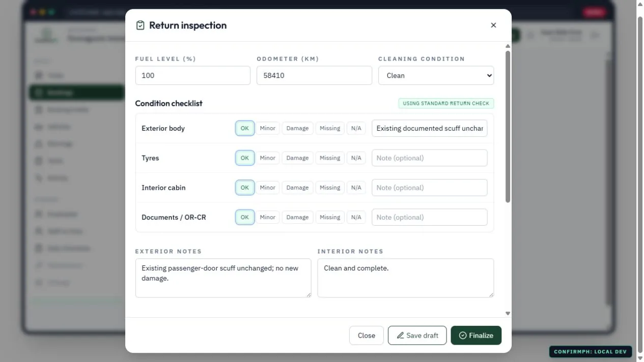Set Documents / OR-CR to N/A

tap(356, 217)
